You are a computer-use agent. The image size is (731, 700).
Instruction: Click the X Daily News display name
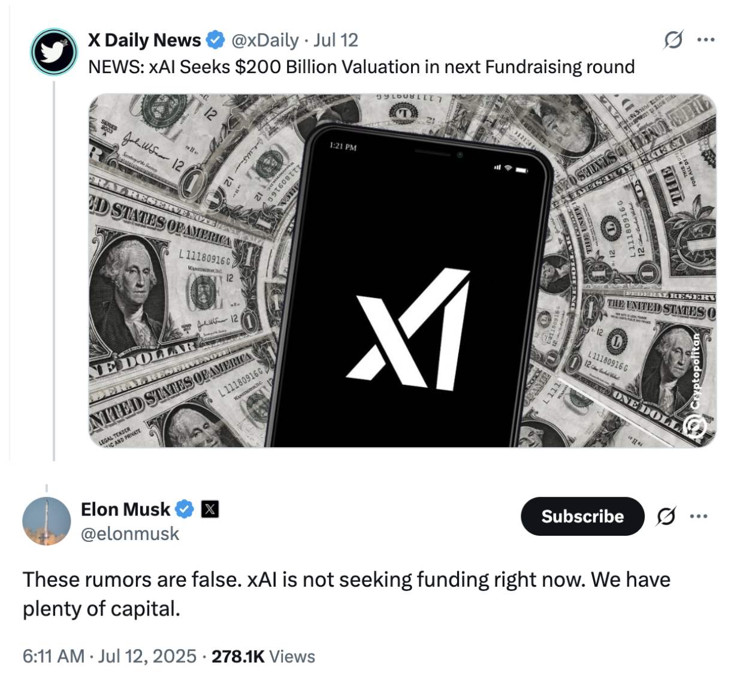tap(144, 39)
